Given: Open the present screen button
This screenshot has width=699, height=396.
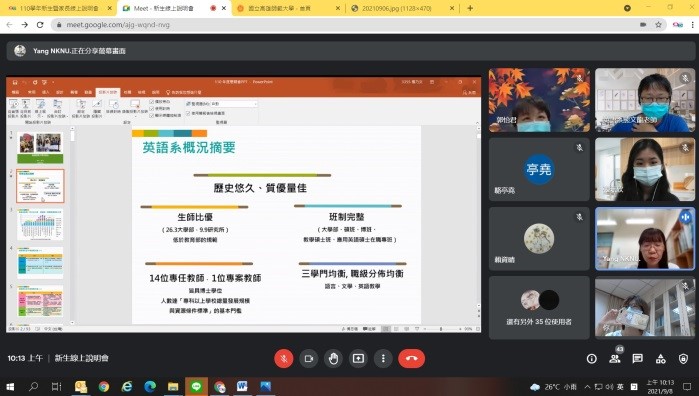Looking at the screenshot, I should tap(358, 359).
